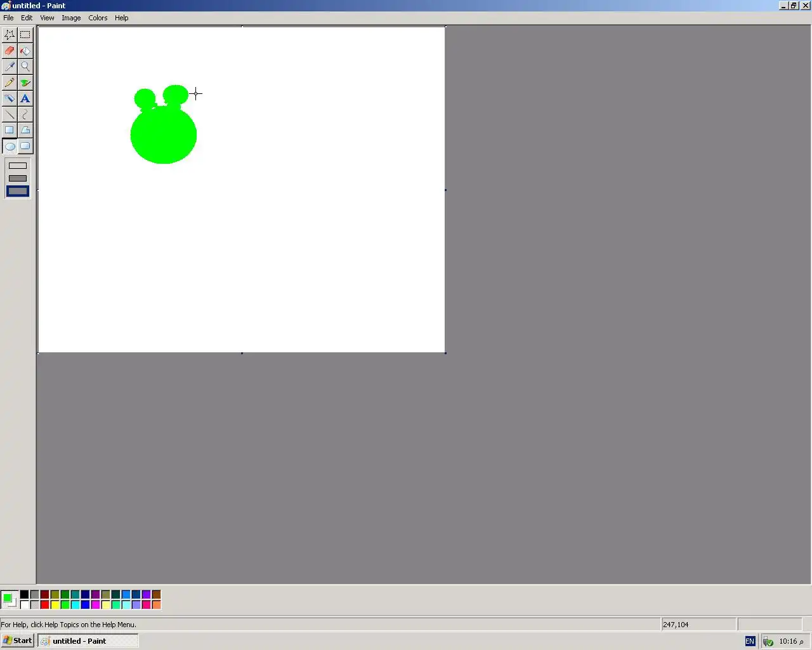Image resolution: width=812 pixels, height=650 pixels.
Task: Click the 'untitled - Paint' taskbar button
Action: click(88, 640)
